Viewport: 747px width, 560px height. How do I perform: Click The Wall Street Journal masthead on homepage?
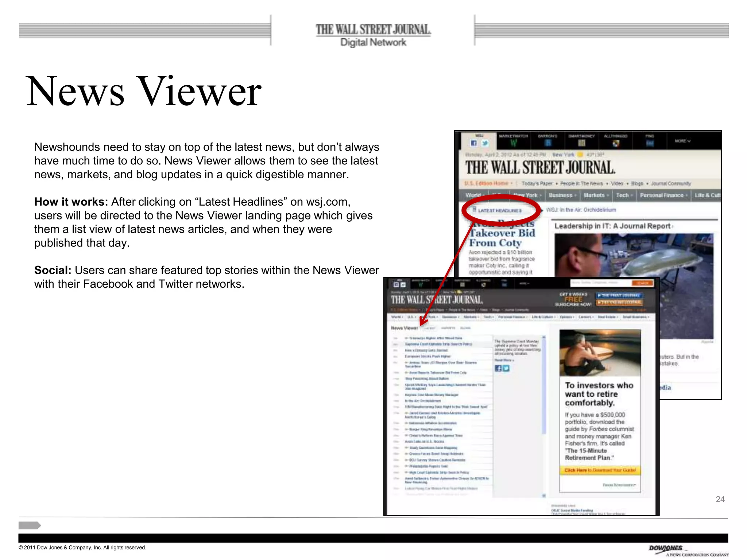[x=540, y=168]
